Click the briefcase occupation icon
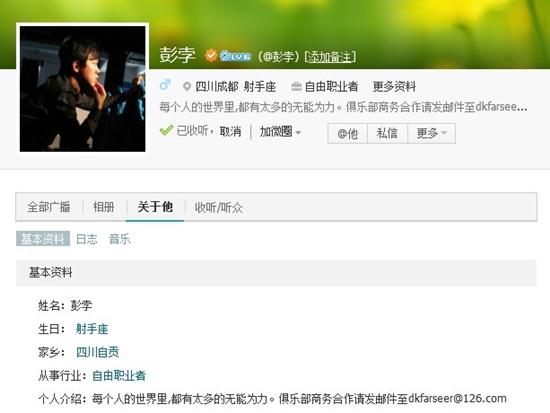The width and height of the screenshot is (550, 413). [296, 86]
